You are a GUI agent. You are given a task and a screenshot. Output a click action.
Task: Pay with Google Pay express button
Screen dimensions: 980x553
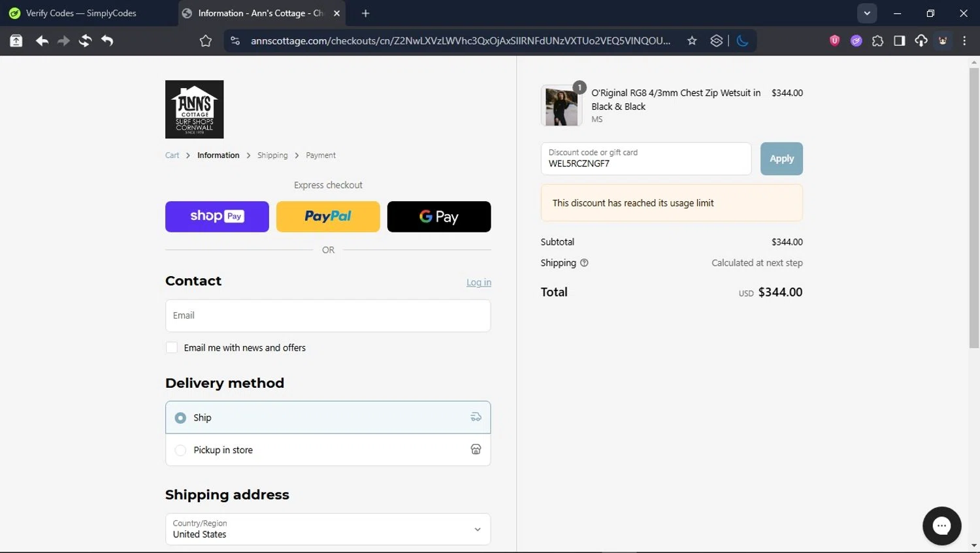coord(439,217)
